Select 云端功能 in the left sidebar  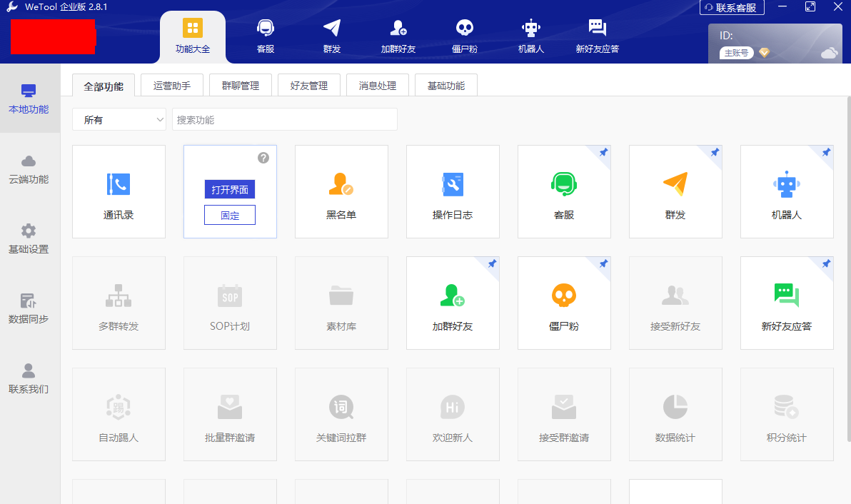(29, 169)
